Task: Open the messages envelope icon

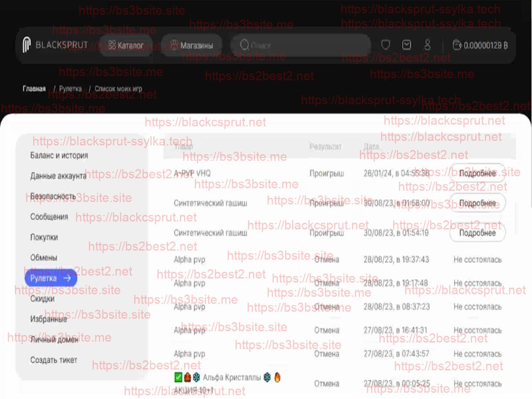Action: 406,45
